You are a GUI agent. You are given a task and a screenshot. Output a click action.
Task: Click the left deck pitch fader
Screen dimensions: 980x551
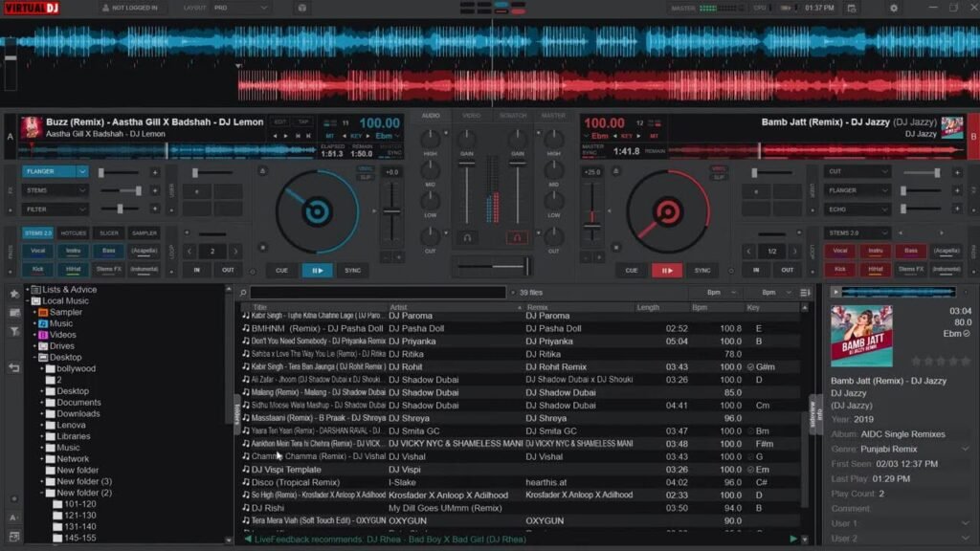click(391, 212)
